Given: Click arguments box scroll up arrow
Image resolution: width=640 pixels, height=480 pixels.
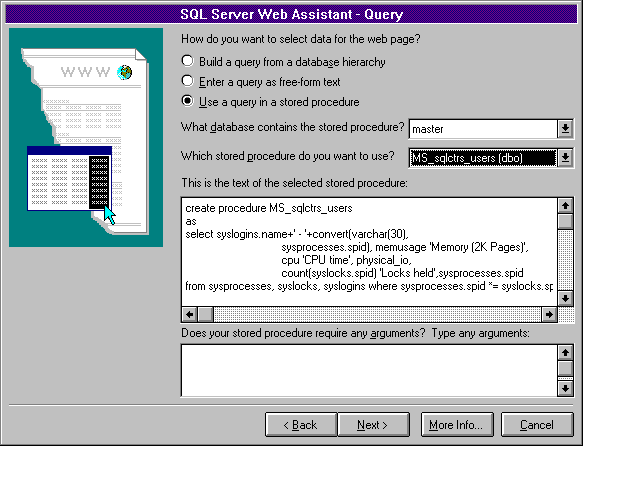Looking at the screenshot, I should [x=565, y=353].
